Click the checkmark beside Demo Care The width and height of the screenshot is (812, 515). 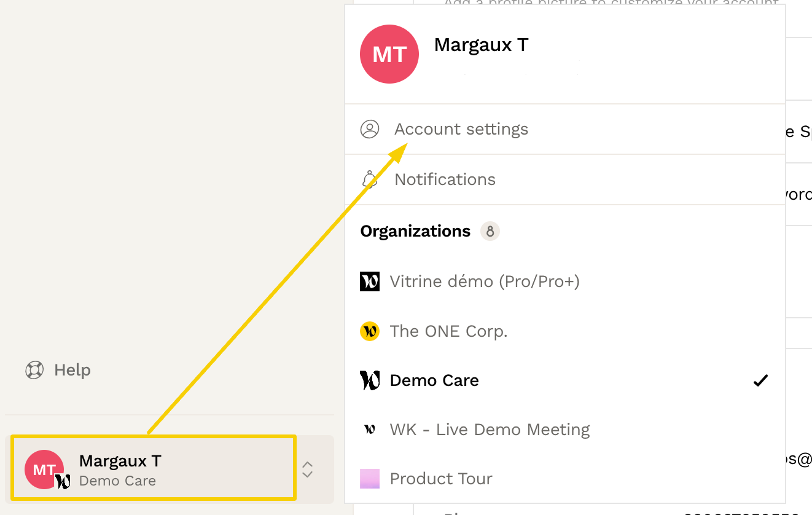pyautogui.click(x=760, y=380)
